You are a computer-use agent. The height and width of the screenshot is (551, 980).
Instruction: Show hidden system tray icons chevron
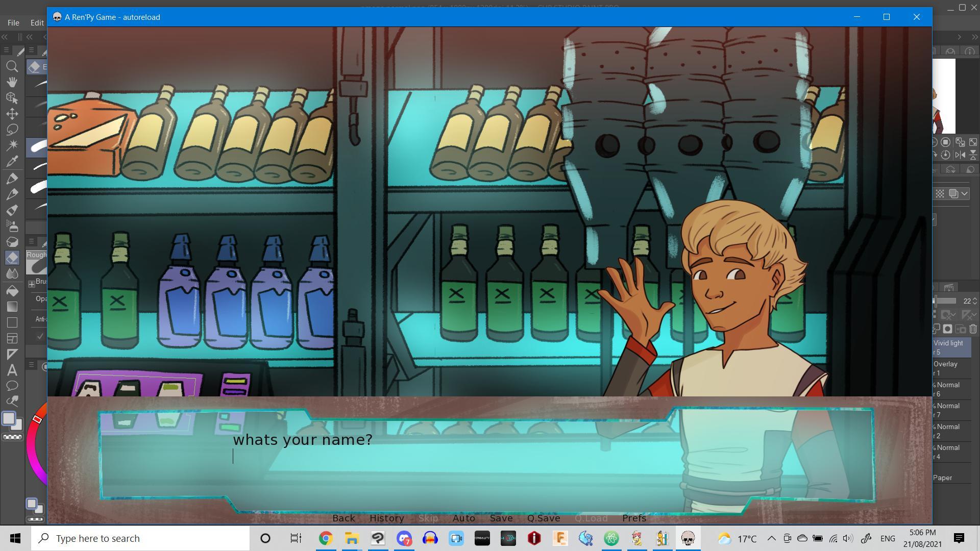[x=771, y=538]
